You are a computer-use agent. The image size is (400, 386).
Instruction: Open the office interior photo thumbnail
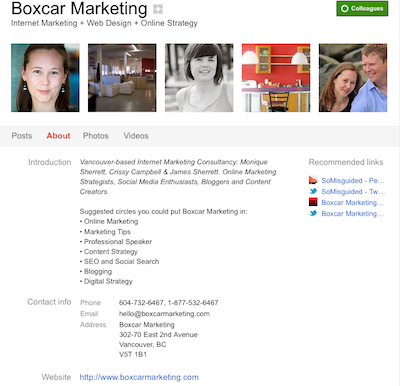tap(122, 78)
